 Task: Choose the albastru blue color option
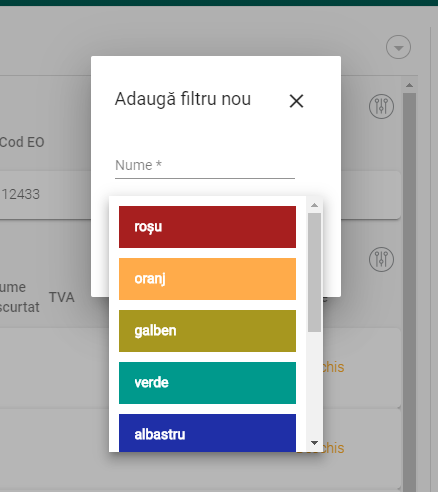click(207, 433)
